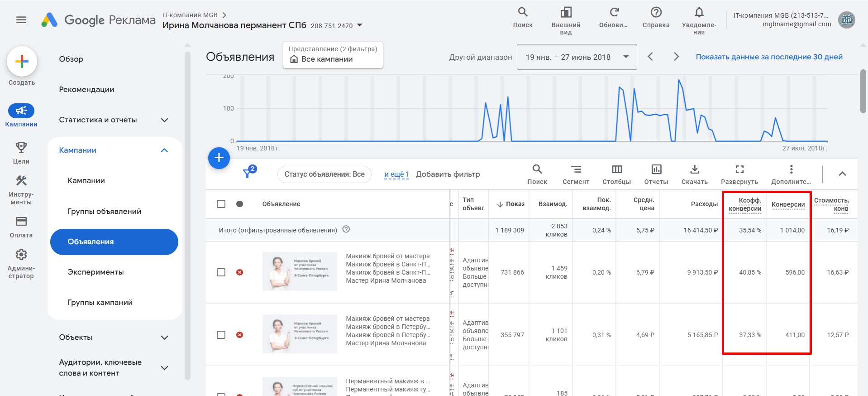This screenshot has height=396, width=868.
Task: Click the и ещё 1 filter link
Action: coord(396,174)
